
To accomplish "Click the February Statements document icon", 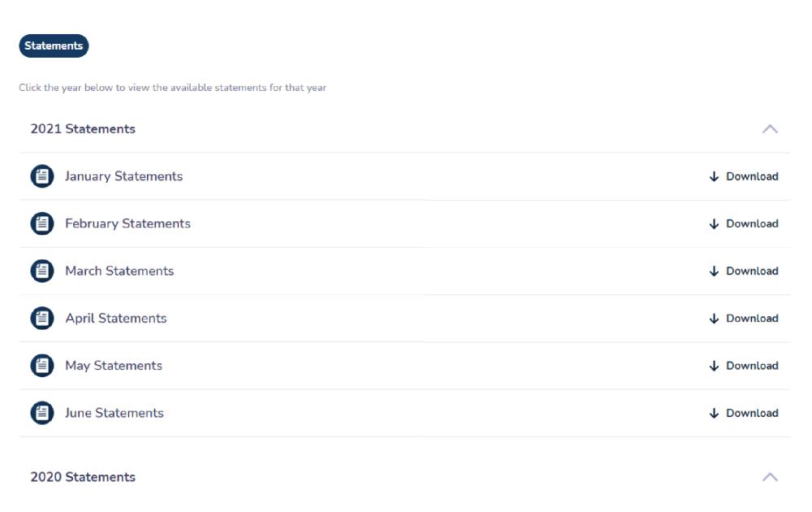I will click(41, 223).
